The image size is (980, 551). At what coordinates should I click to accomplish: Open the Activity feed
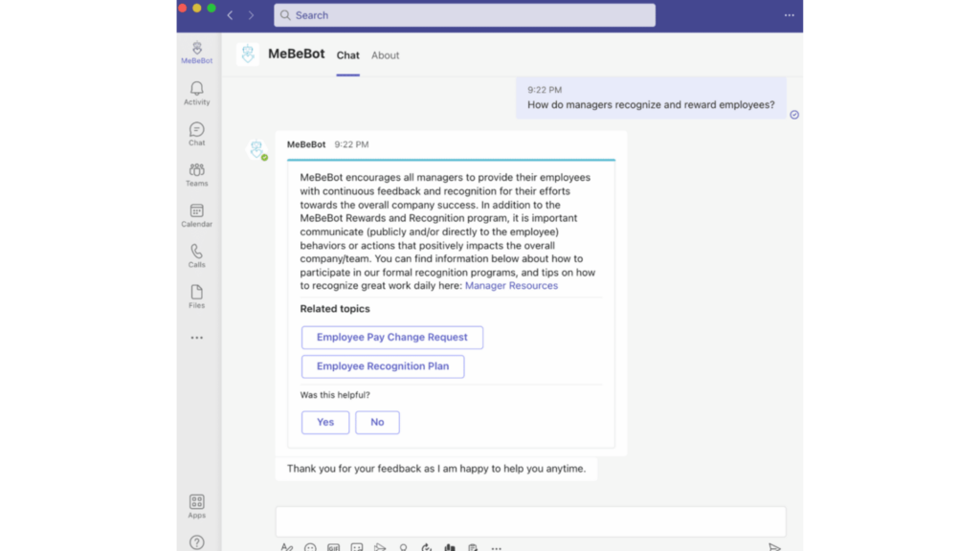pos(197,93)
